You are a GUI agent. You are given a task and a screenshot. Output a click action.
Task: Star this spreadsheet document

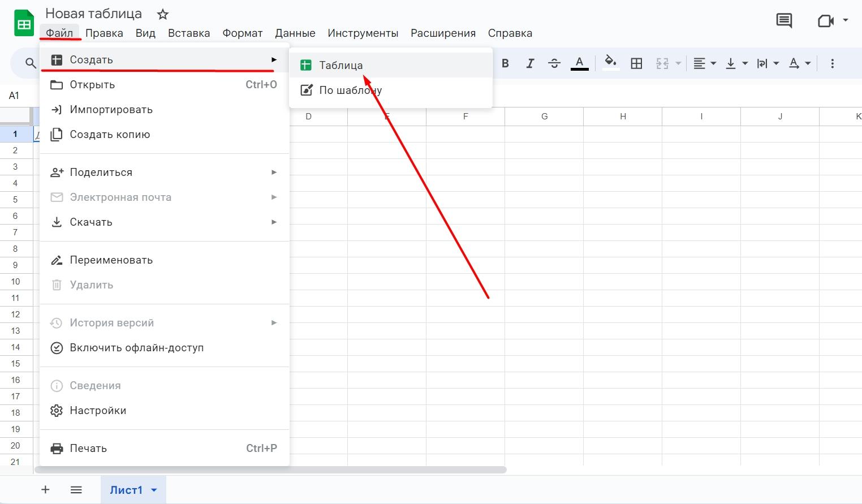[x=163, y=14]
